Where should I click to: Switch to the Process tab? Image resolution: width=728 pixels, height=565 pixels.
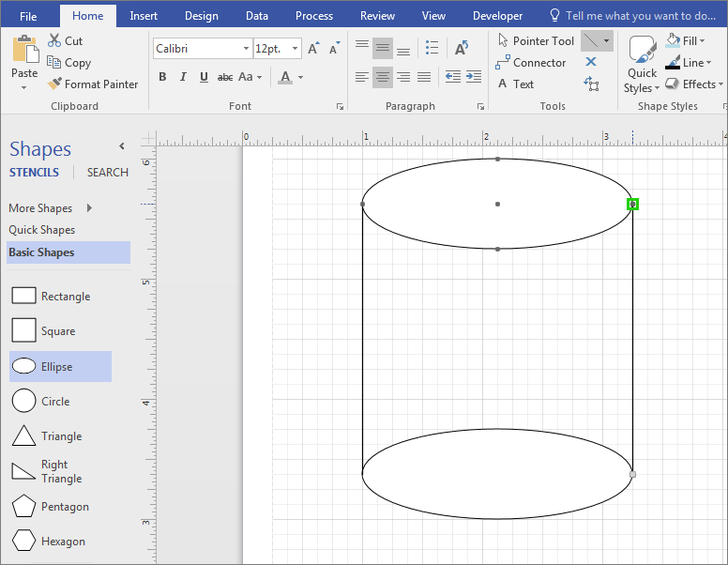pyautogui.click(x=314, y=16)
